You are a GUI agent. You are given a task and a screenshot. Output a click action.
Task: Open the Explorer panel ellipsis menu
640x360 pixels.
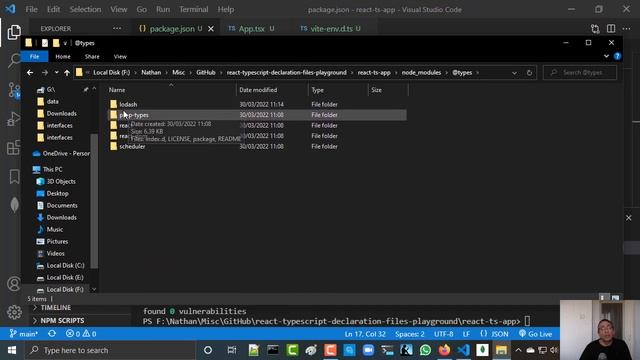pos(117,29)
